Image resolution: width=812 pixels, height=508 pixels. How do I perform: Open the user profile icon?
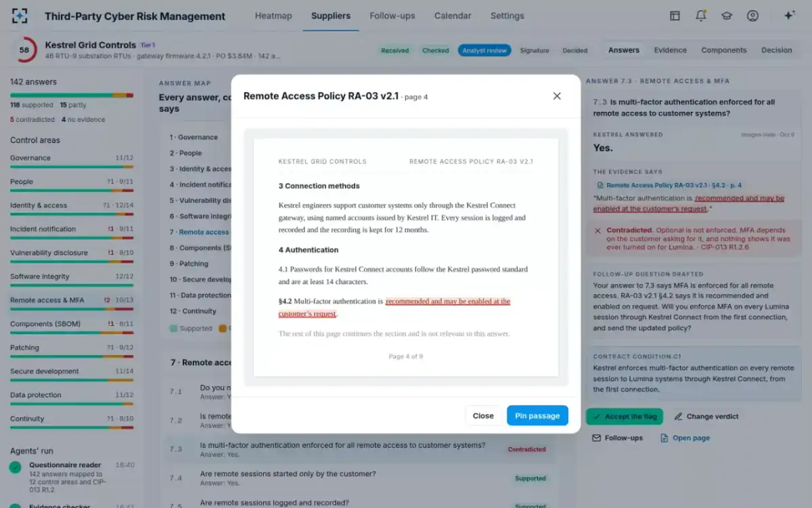point(752,16)
